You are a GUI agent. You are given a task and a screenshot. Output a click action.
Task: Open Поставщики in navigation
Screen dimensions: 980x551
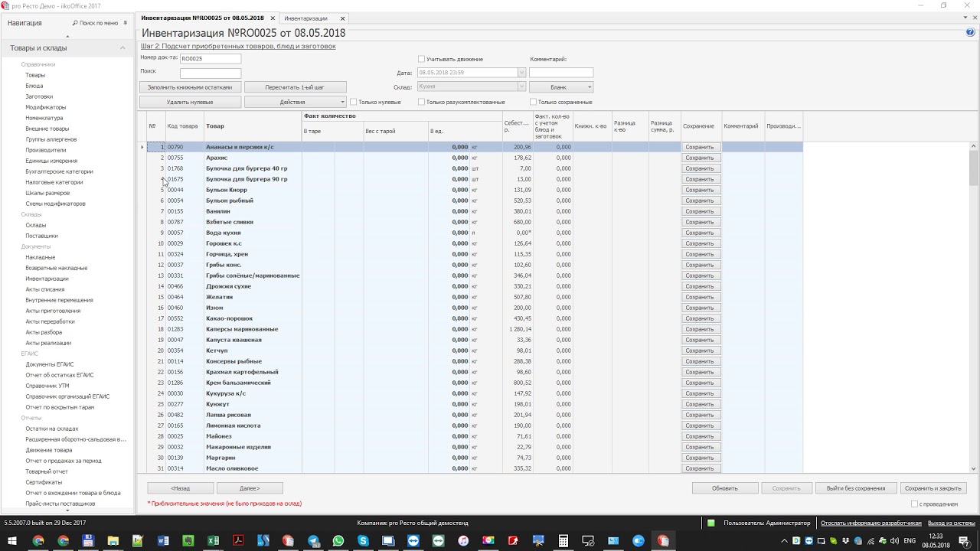click(x=41, y=236)
